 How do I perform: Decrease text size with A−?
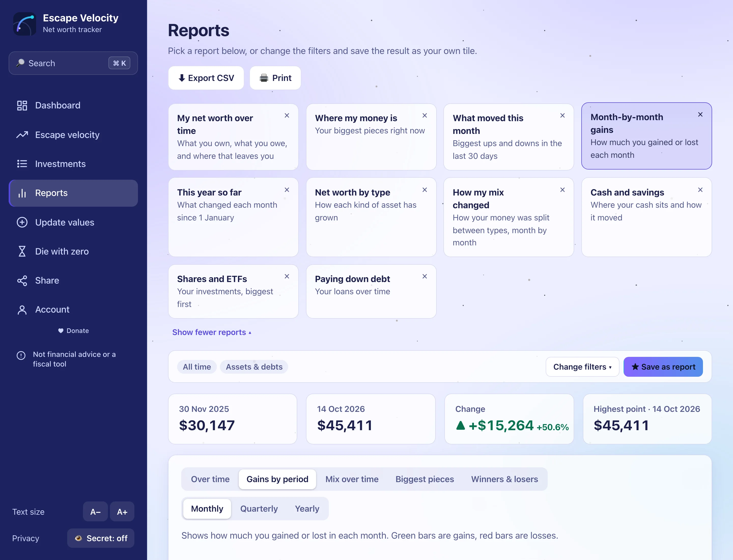tap(95, 512)
